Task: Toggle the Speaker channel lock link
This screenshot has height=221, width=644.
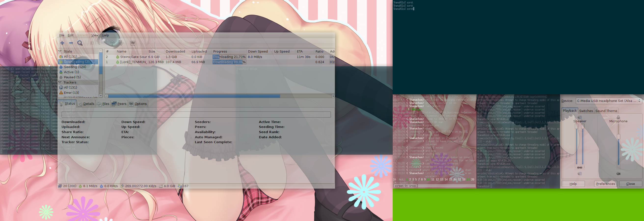Action: [579, 167]
